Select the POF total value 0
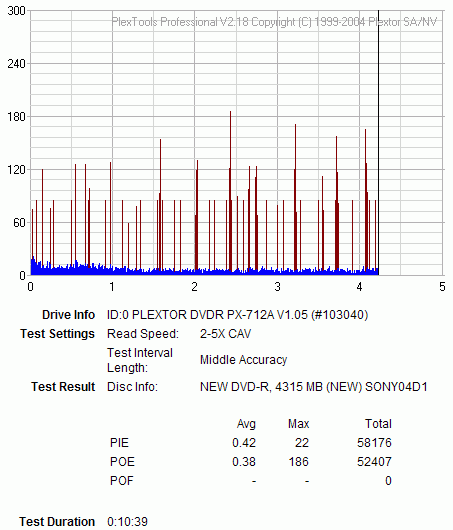 [x=388, y=481]
